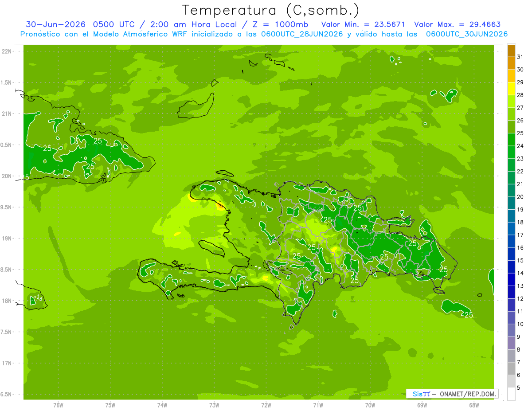Click the "18N" latitude axis label
This screenshot has height=411, width=532.
7,301
